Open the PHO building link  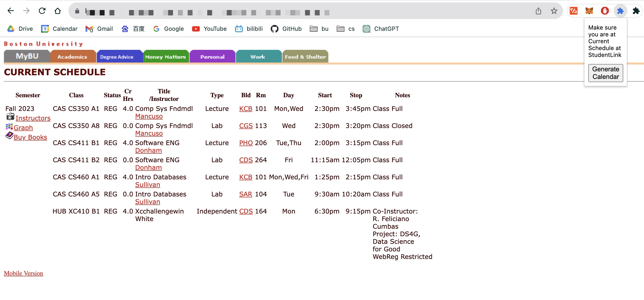pos(246,143)
